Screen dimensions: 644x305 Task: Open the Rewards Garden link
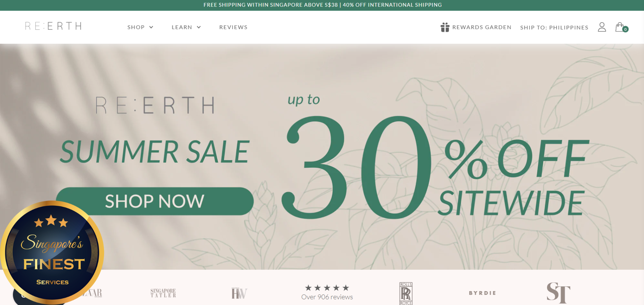tap(482, 27)
